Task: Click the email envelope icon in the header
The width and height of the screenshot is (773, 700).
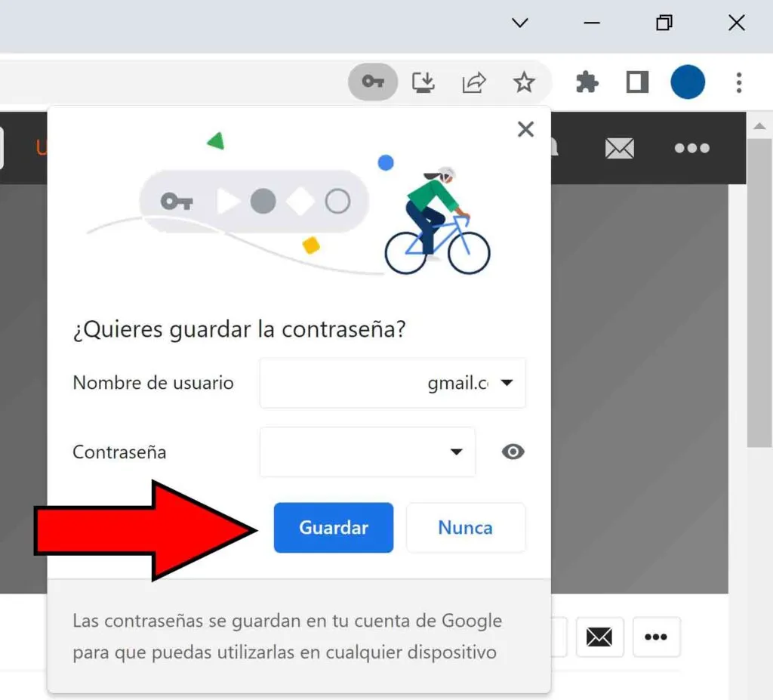Action: (619, 149)
